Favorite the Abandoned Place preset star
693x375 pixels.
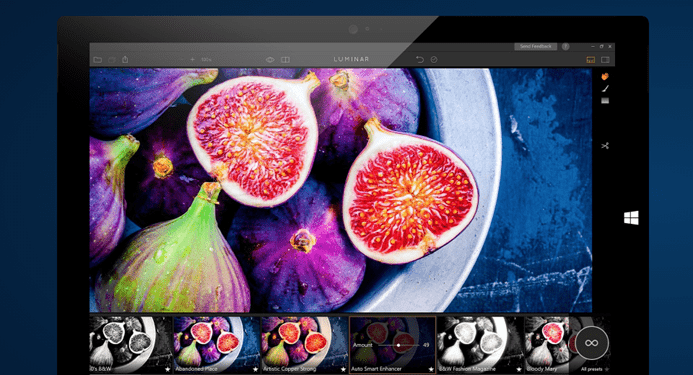255,369
